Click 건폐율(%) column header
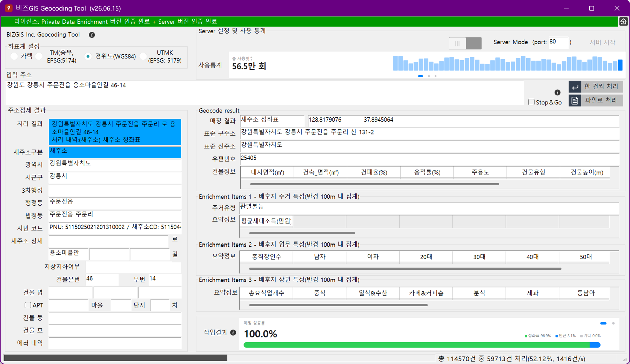The image size is (630, 364). 374,172
